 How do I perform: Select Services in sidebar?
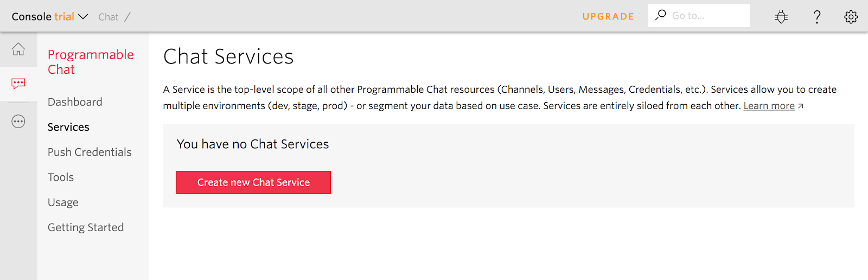click(68, 127)
